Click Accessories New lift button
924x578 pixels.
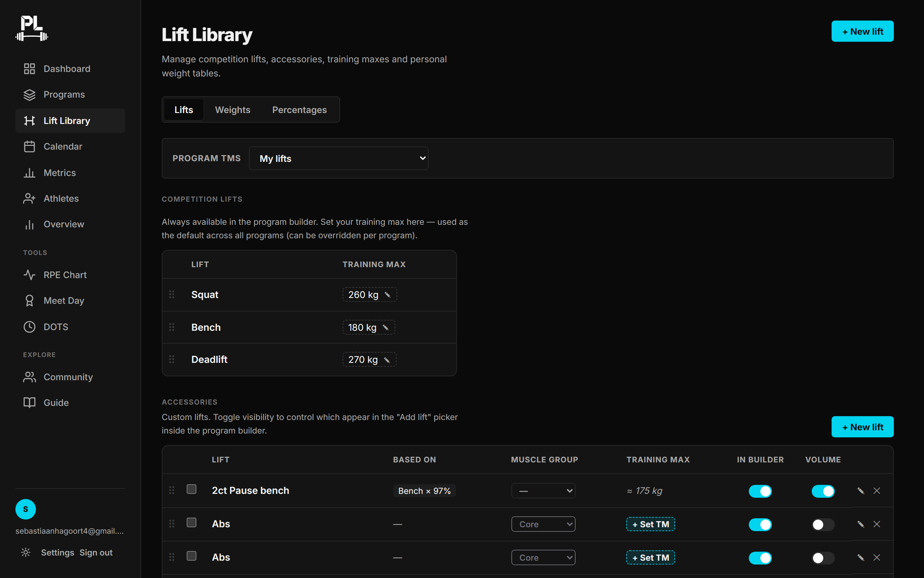point(862,427)
